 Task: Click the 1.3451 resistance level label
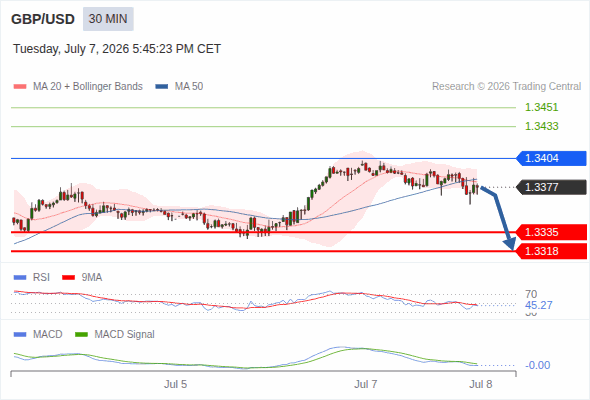click(541, 107)
